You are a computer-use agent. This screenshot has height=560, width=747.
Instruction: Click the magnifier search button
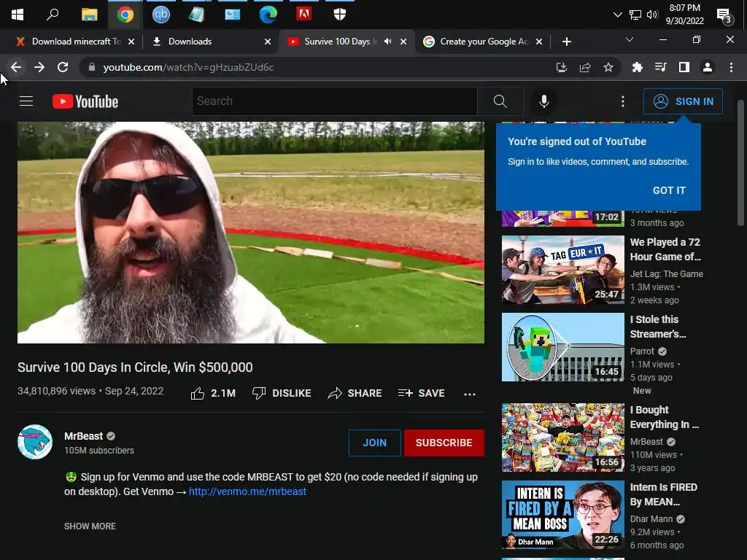point(500,101)
